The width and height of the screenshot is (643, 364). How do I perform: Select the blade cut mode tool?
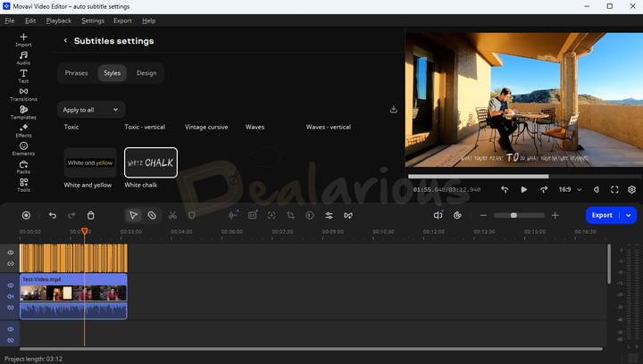152,215
